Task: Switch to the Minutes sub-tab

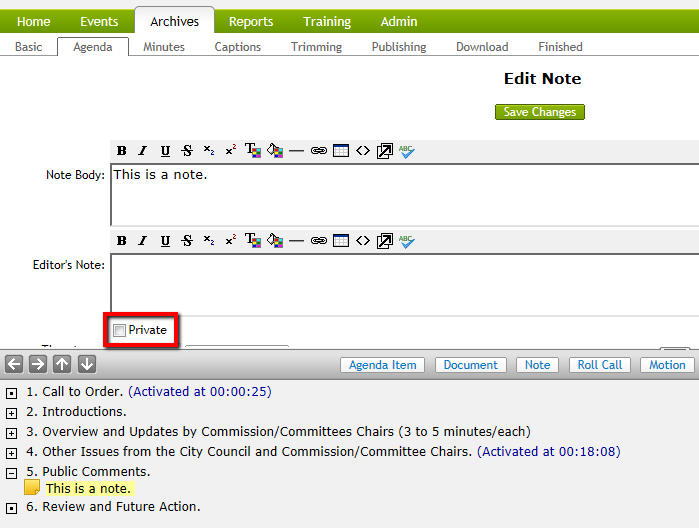Action: [x=164, y=47]
